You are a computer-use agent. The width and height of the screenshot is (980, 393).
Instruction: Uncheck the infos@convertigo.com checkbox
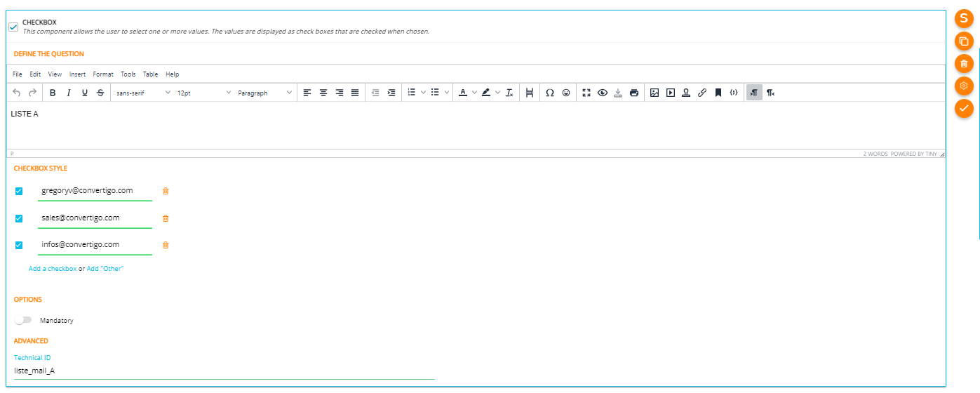pos(19,245)
